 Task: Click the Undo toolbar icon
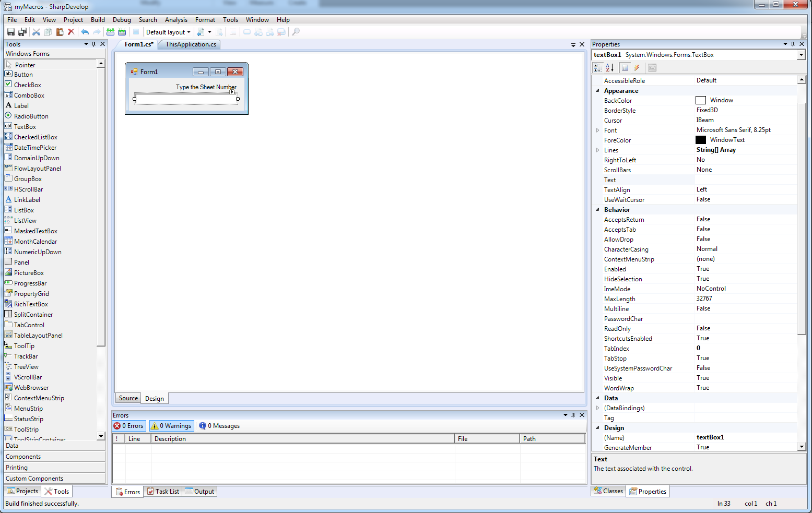(x=85, y=32)
